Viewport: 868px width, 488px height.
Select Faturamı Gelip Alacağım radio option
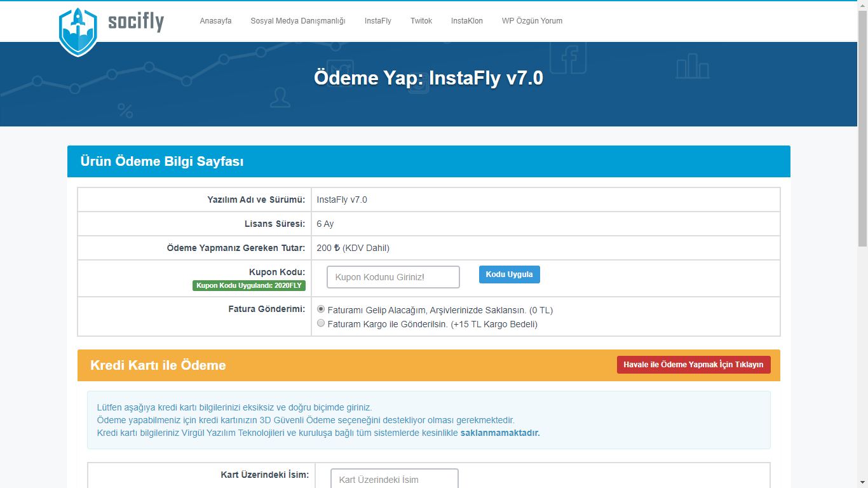[x=321, y=309]
